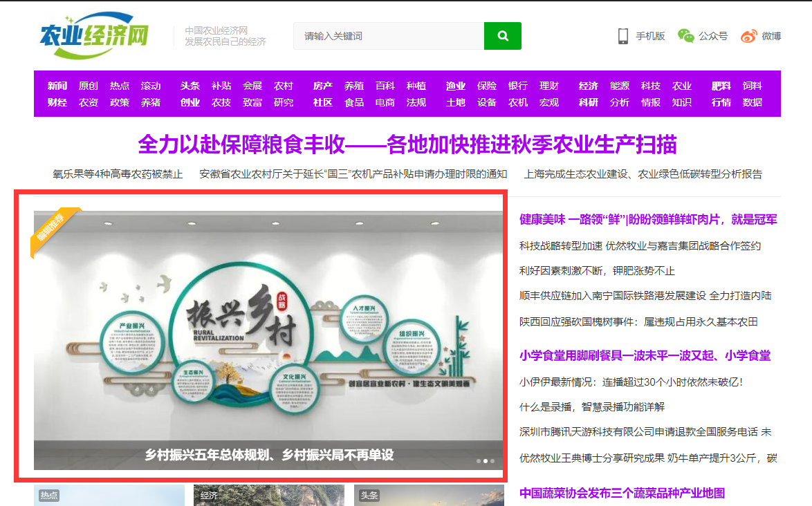Click the green search magnifier button
812x506 pixels.
coord(502,36)
